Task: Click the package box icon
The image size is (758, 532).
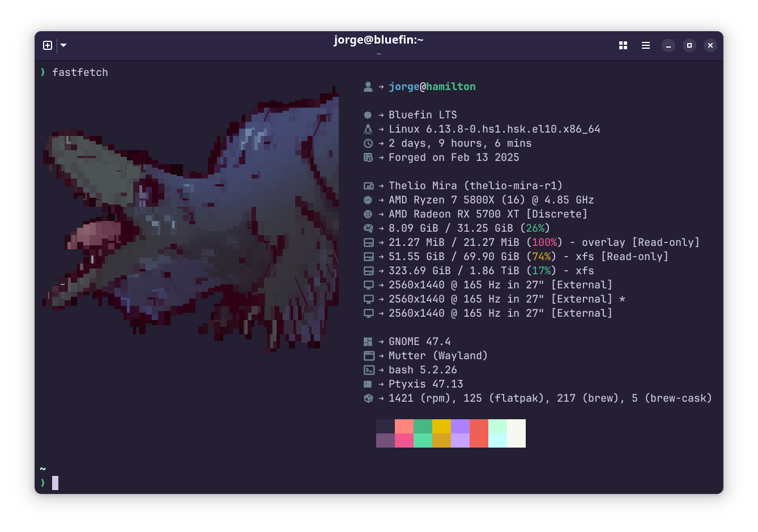Action: 368,398
